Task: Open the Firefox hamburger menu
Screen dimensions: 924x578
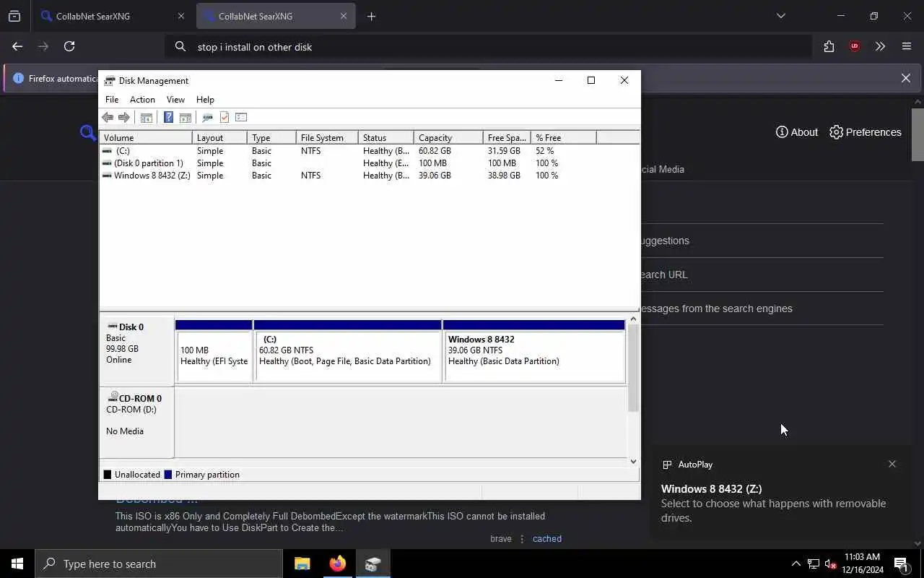Action: (x=907, y=46)
